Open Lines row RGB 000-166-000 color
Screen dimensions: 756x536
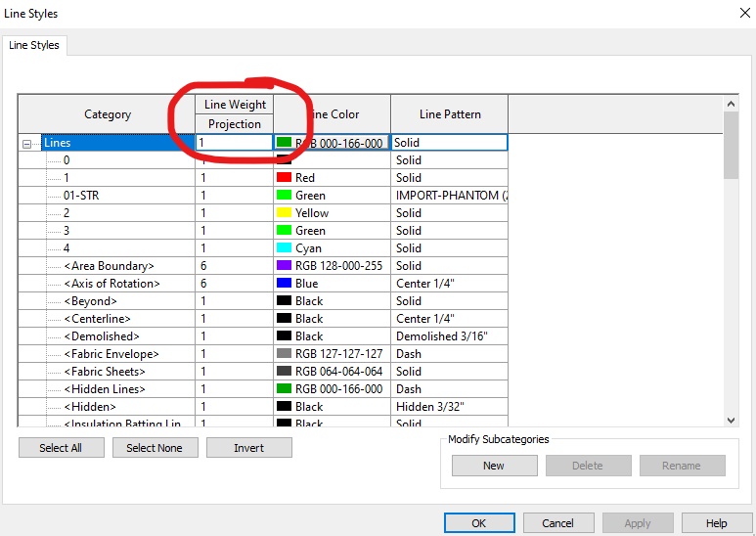tap(332, 143)
